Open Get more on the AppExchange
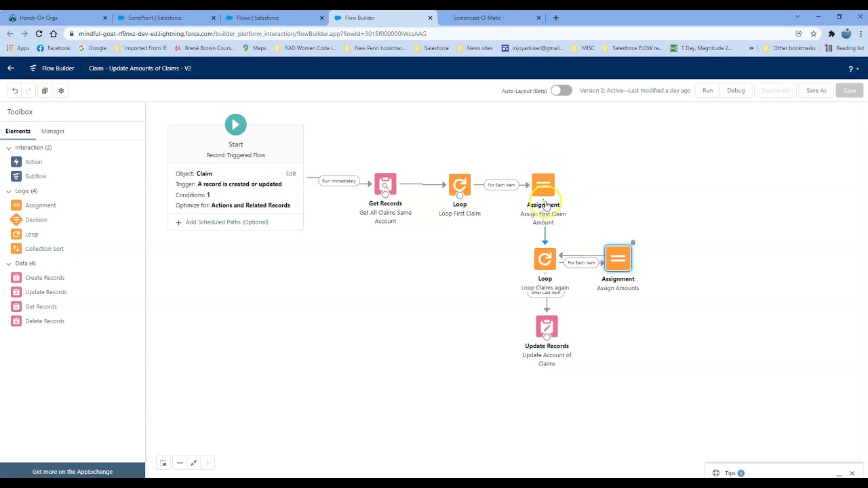The image size is (868, 488). (x=73, y=472)
